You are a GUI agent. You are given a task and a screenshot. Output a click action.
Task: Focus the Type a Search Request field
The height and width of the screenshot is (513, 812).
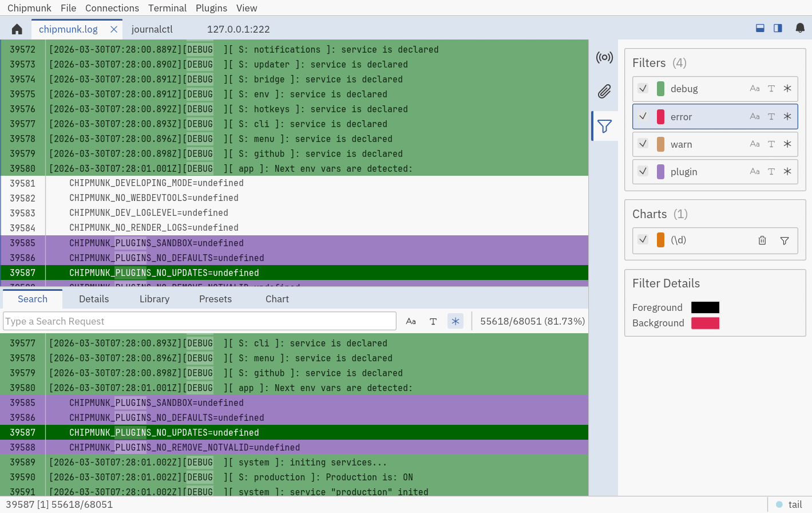tap(200, 321)
